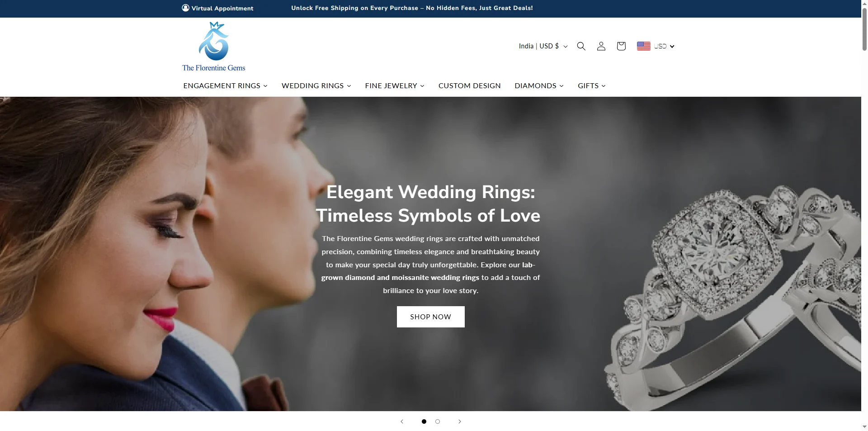Select the first slideshow dot
This screenshot has height=431, width=868.
(424, 422)
